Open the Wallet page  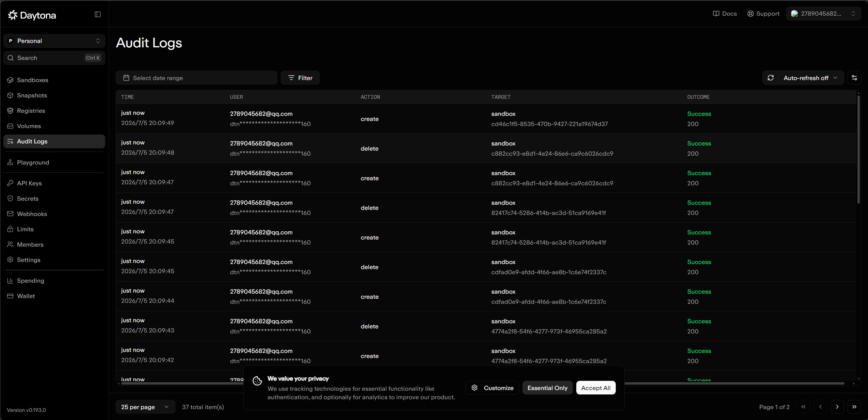coord(54,296)
